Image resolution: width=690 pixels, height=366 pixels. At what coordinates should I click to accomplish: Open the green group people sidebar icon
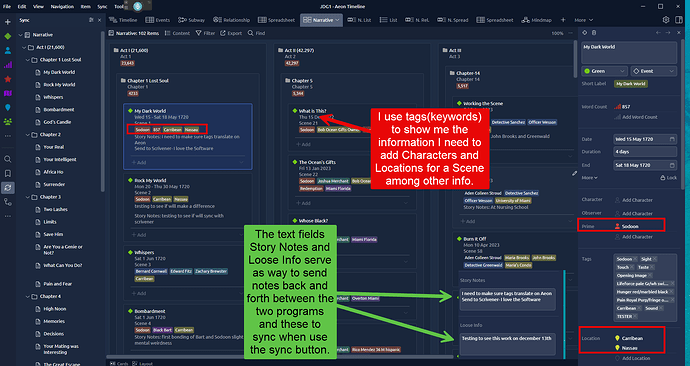(7, 122)
